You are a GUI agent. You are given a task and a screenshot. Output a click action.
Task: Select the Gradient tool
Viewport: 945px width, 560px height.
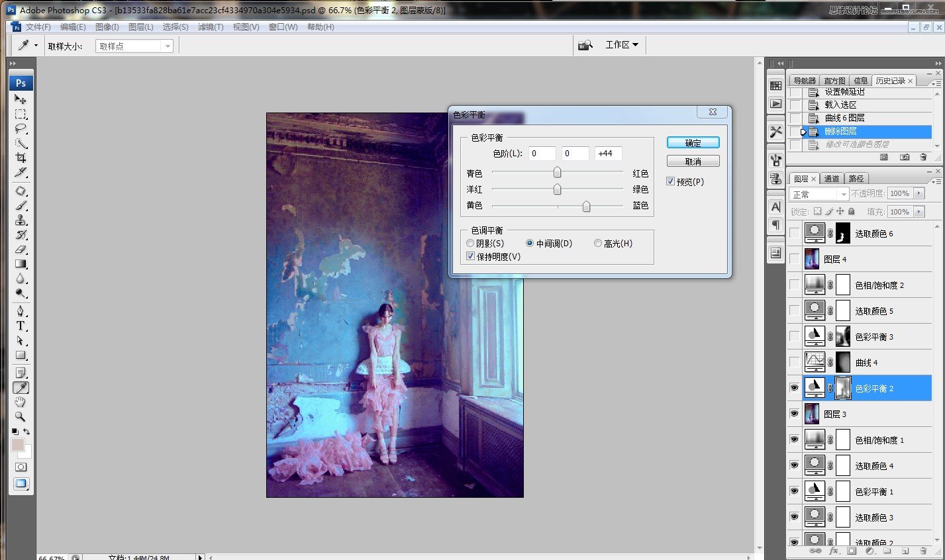(21, 263)
